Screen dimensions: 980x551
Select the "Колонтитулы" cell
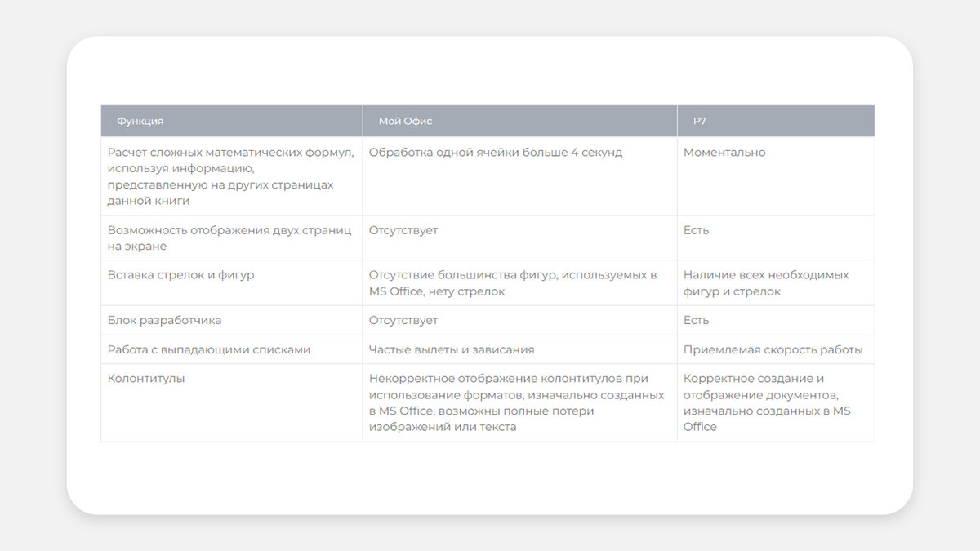pos(232,403)
